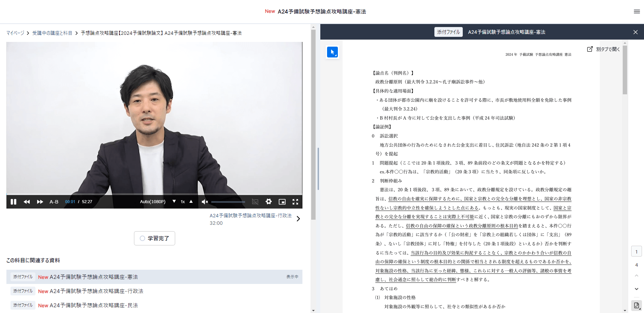The image size is (644, 313).
Task: Mark lesson as 学習完了
Action: point(155,238)
